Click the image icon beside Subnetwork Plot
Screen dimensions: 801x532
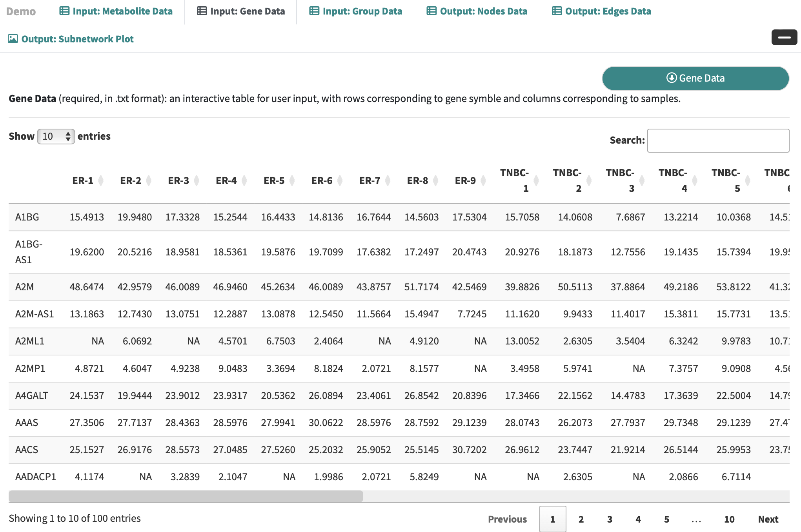tap(13, 39)
